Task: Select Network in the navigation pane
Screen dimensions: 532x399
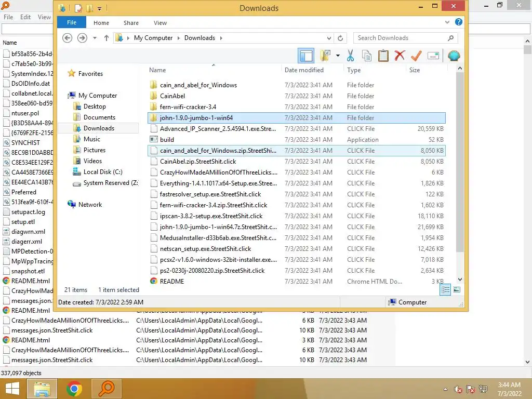Action: [x=90, y=205]
